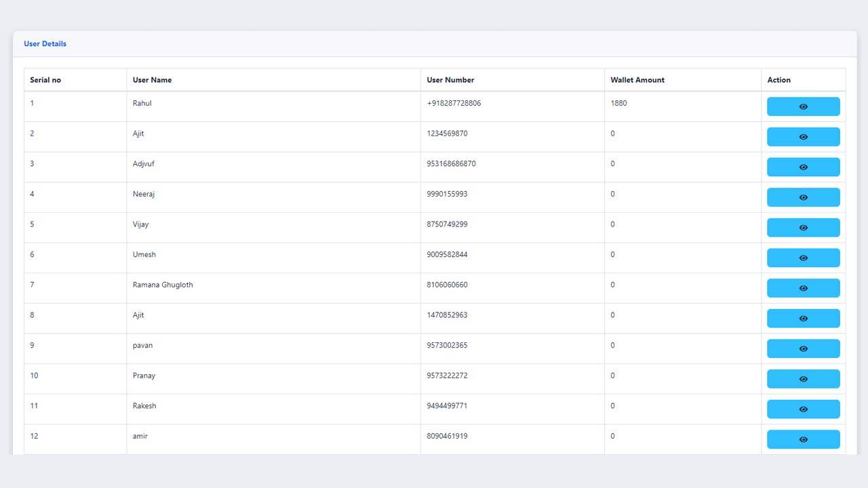View details for user amir
This screenshot has height=488, width=868.
pyautogui.click(x=803, y=439)
